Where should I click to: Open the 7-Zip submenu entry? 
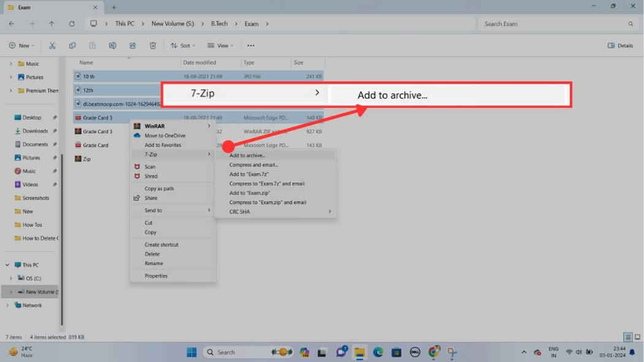(172, 155)
